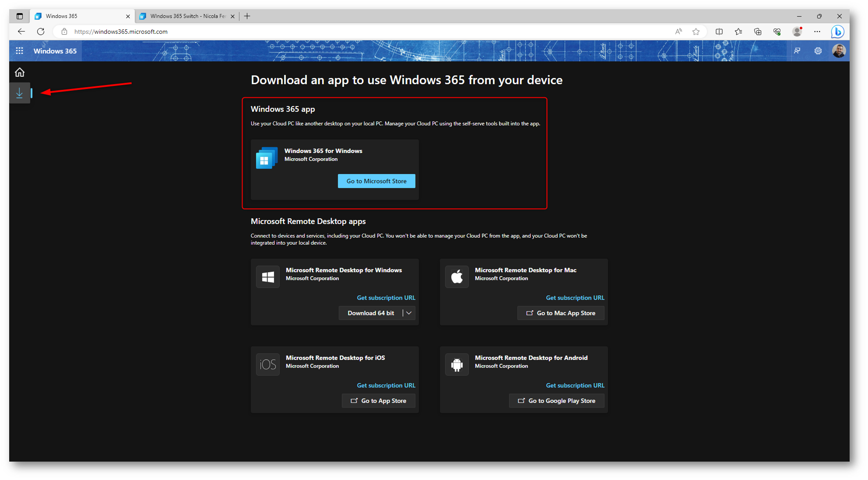Open the Windows 365 Home icon in sidebar
The image size is (868, 480).
tap(20, 72)
